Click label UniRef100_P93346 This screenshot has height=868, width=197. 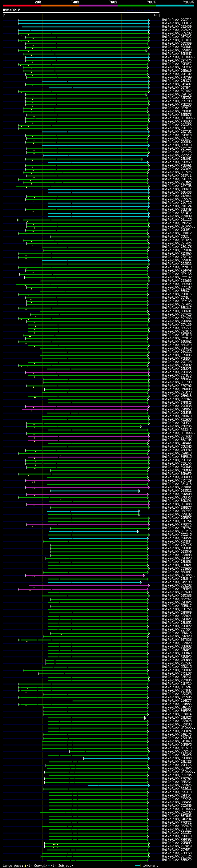(177, 399)
